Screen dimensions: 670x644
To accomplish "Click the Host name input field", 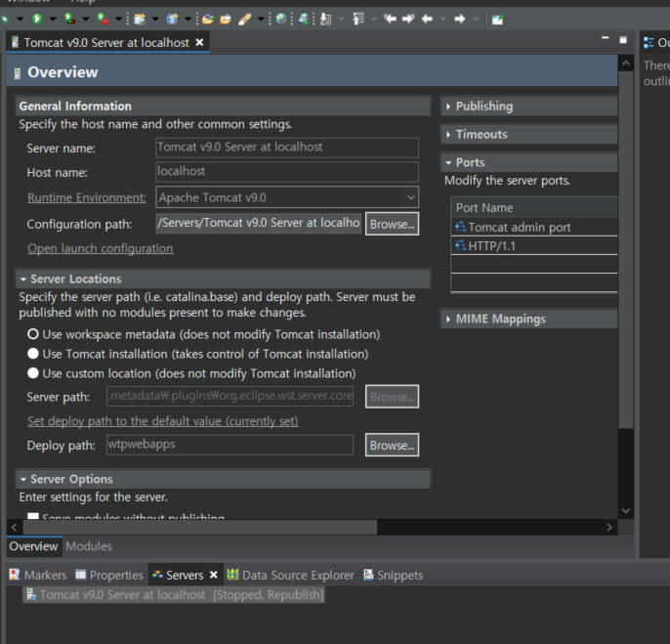I will click(x=287, y=172).
